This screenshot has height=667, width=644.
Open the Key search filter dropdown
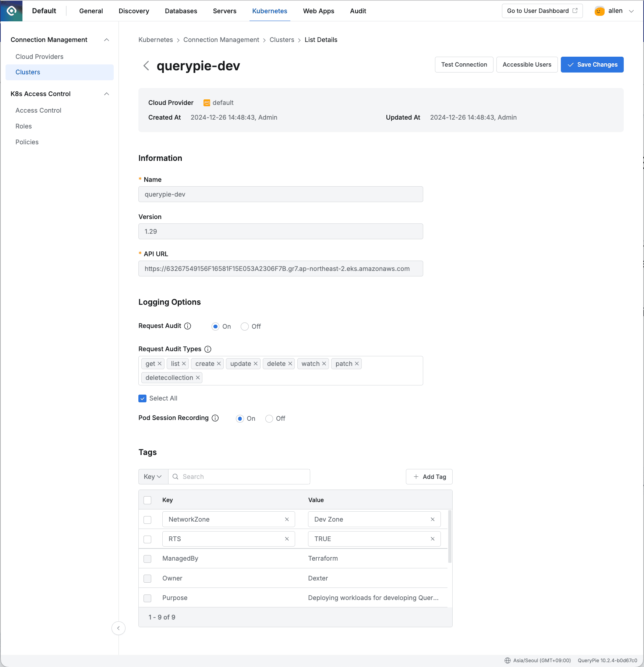click(x=153, y=476)
